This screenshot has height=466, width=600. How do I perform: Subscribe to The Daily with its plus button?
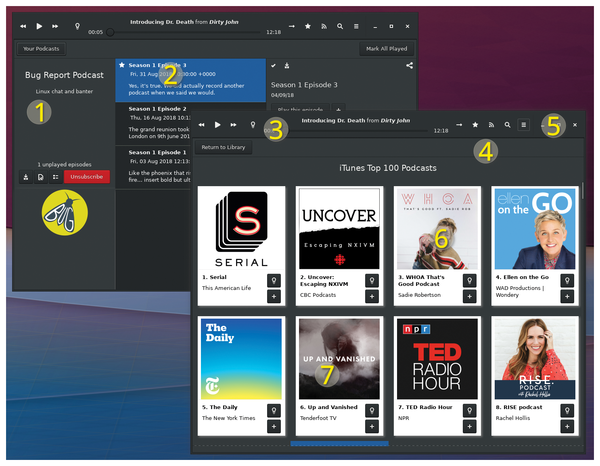point(274,427)
